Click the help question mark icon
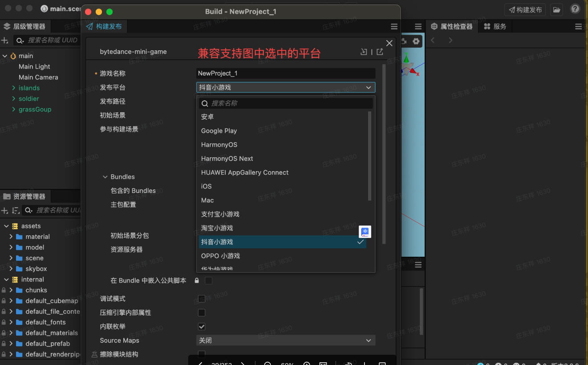This screenshot has height=365, width=588. tap(575, 9)
